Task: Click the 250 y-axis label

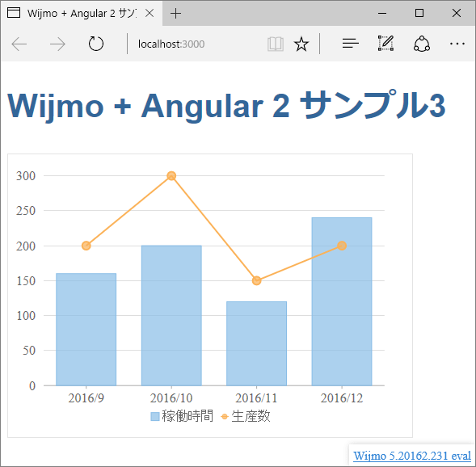Action: coord(26,211)
